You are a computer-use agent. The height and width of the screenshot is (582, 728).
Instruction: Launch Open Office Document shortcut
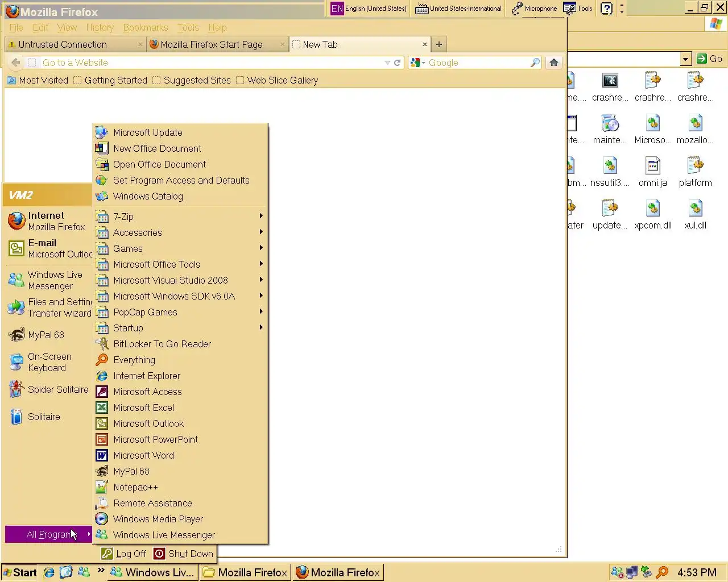(180, 164)
